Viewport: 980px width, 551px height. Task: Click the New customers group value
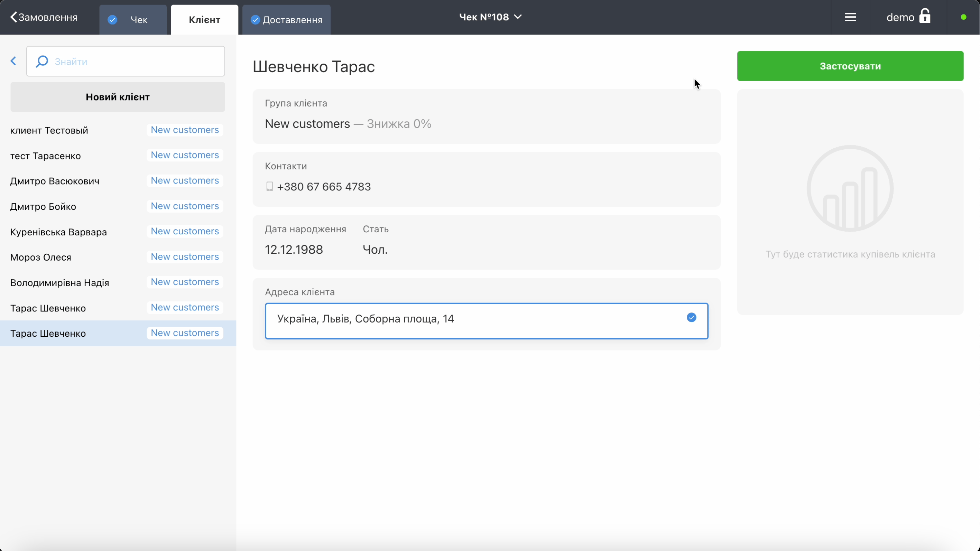tap(307, 124)
